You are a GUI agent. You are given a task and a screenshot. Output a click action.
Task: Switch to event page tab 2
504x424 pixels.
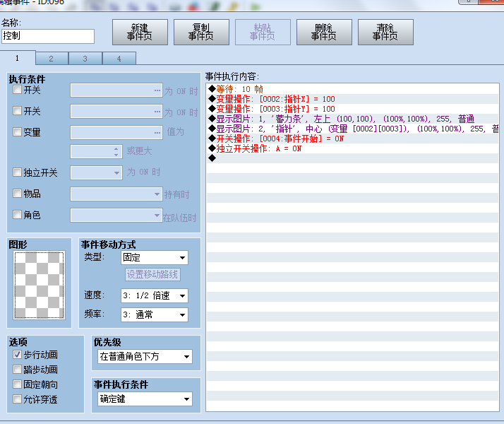click(52, 59)
